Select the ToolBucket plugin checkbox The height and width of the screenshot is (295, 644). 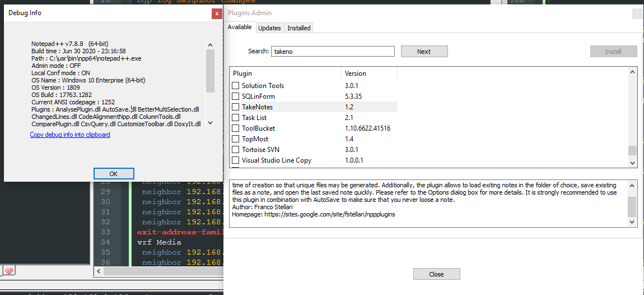click(x=235, y=128)
